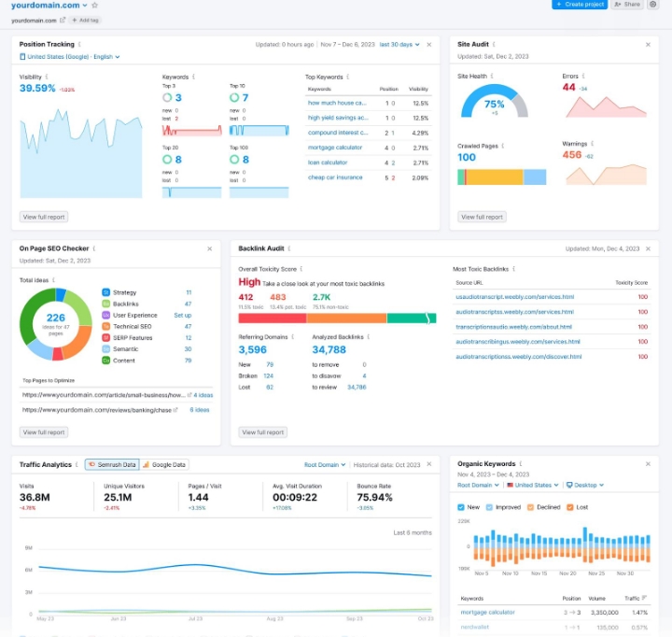Click the Overall Toxicity Score info icon
672x637 pixels.
(x=301, y=269)
